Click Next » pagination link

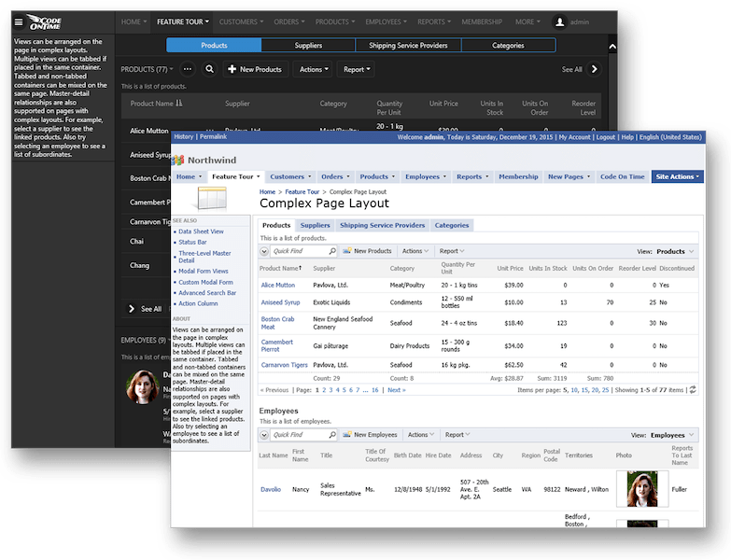pyautogui.click(x=397, y=390)
